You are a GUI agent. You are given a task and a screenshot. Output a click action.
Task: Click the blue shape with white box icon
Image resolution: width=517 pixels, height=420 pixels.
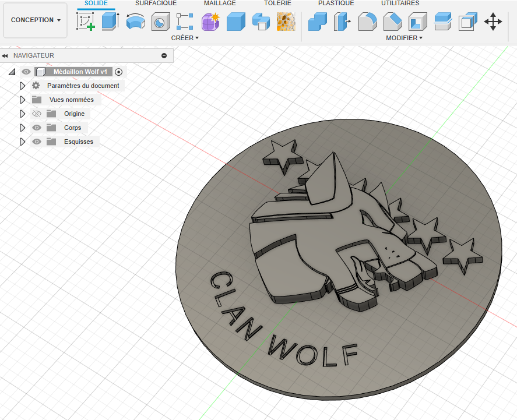click(261, 22)
